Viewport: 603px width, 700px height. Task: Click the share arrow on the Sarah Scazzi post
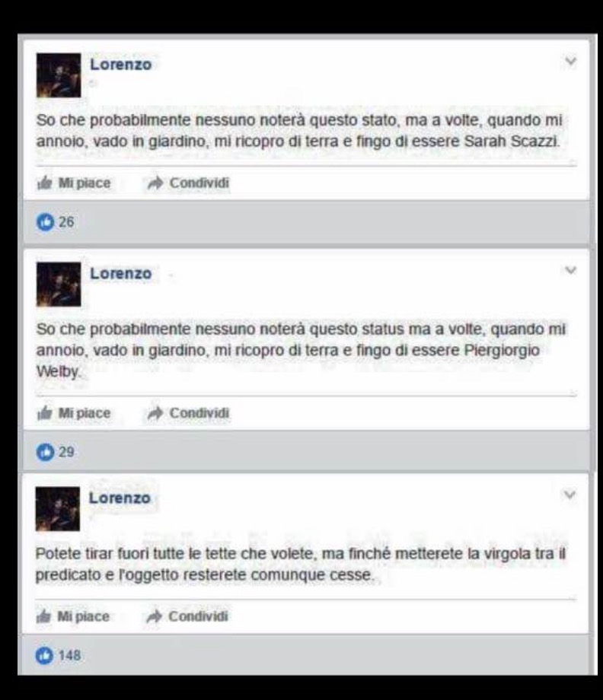(x=155, y=183)
